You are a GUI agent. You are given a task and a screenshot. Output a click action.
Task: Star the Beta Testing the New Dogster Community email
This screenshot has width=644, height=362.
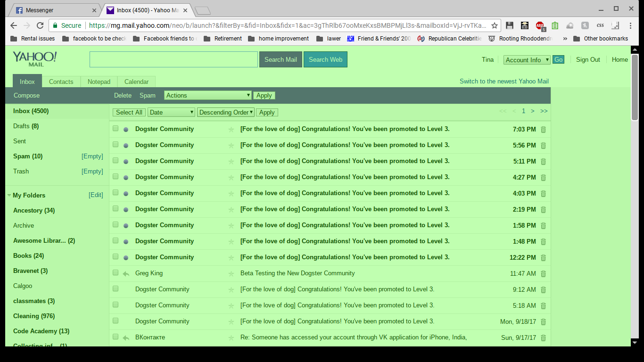pos(231,274)
